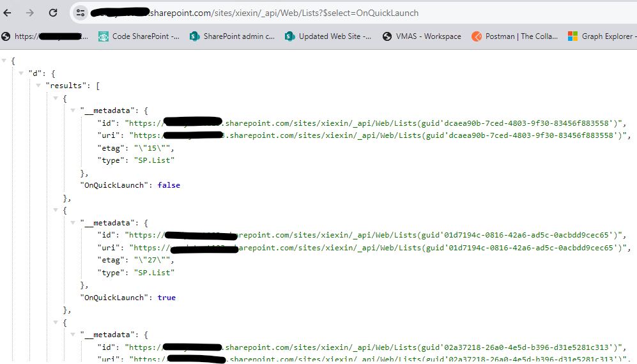The height and width of the screenshot is (364, 637).
Task: Open SharePoint admin center bookmark
Action: pyautogui.click(x=233, y=36)
